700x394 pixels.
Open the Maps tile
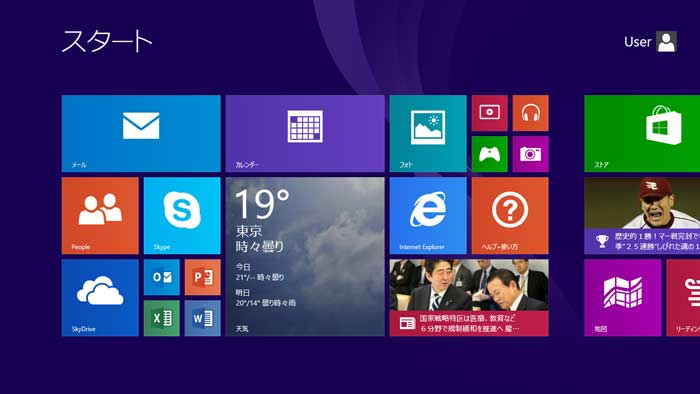click(x=623, y=298)
